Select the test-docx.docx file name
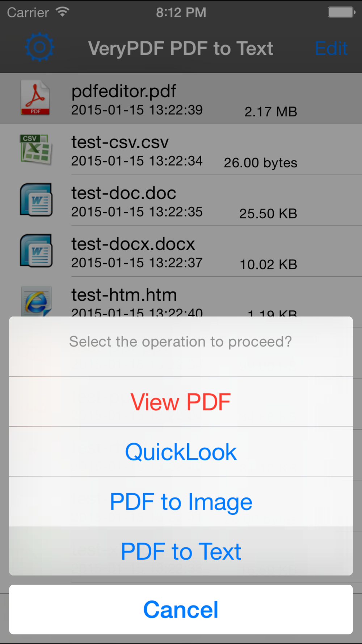Image resolution: width=362 pixels, height=644 pixels. pos(133,244)
